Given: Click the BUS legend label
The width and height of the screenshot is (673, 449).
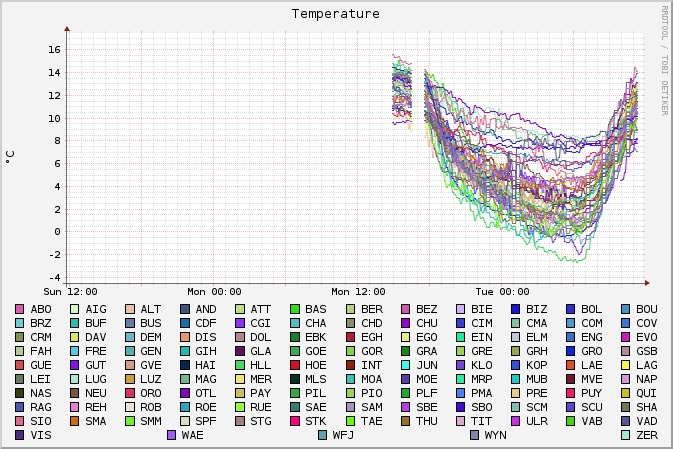Looking at the screenshot, I should pyautogui.click(x=151, y=323).
